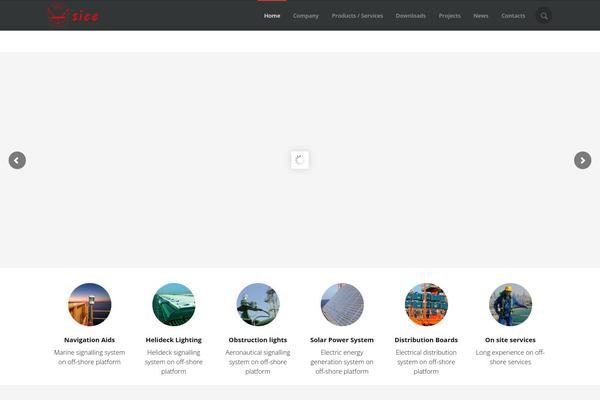Open the Distribution Boards heading link
The height and width of the screenshot is (400, 600).
pyautogui.click(x=426, y=340)
